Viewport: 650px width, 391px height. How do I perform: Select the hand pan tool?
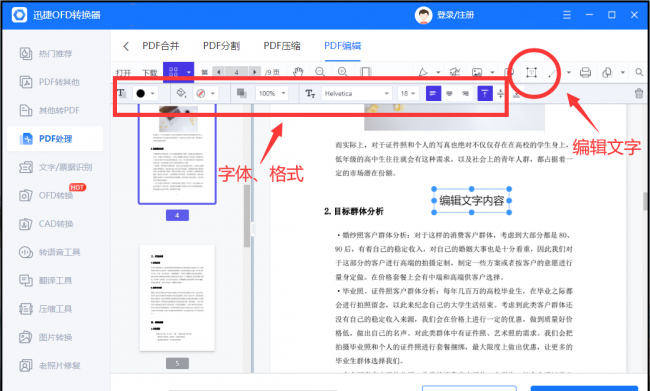(298, 72)
